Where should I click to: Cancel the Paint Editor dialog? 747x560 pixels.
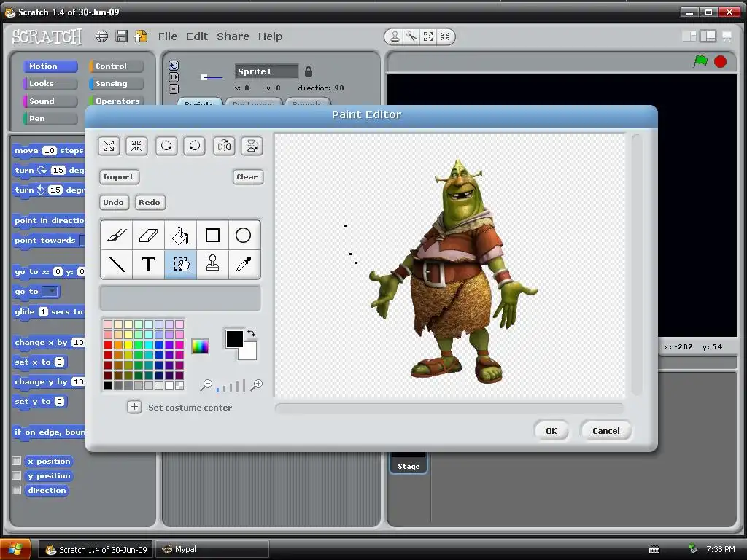click(x=606, y=430)
